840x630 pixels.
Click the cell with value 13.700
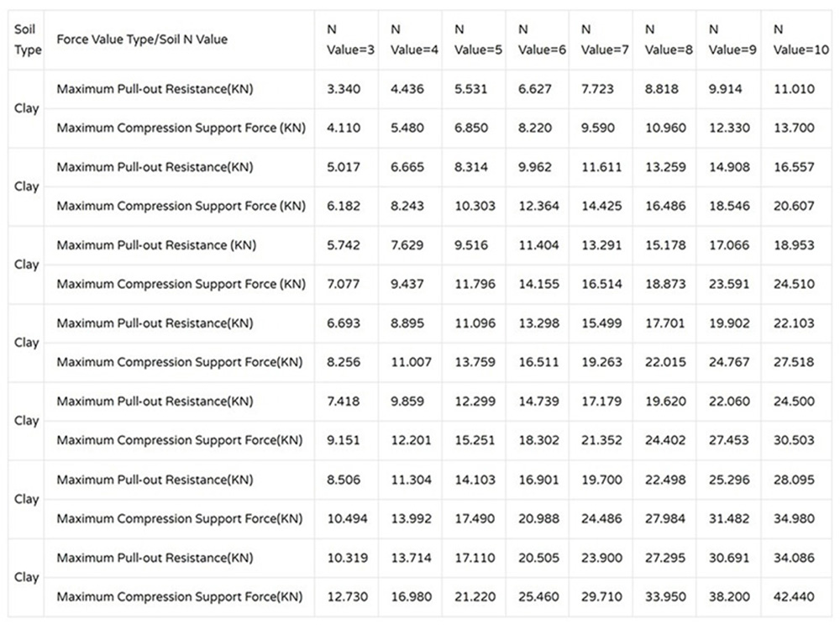794,128
